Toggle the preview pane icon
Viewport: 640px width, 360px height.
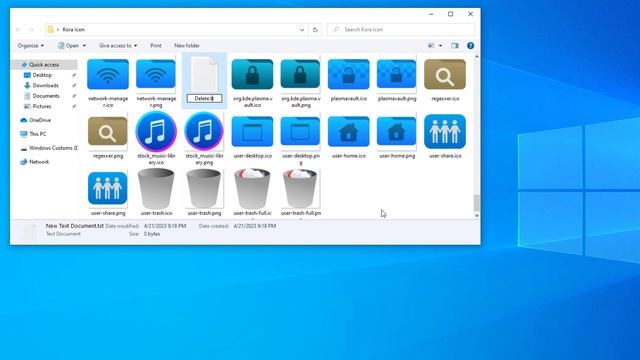coord(455,46)
